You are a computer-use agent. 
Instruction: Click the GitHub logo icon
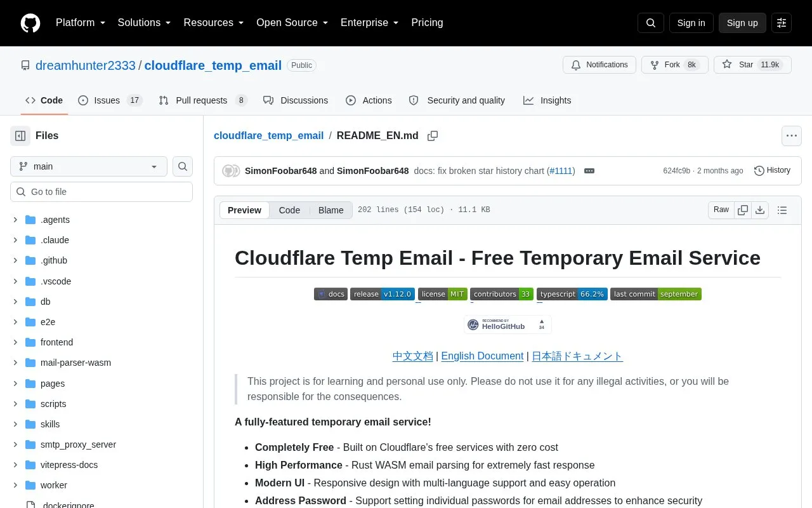(x=30, y=23)
